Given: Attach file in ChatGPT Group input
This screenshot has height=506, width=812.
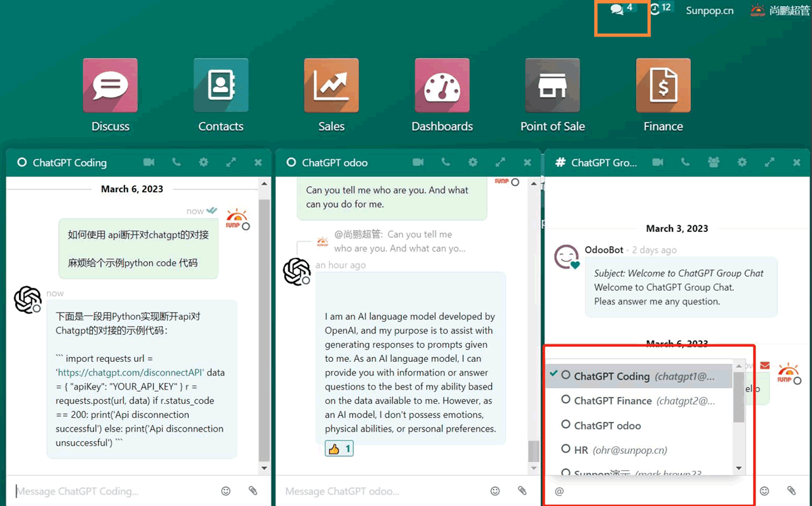Looking at the screenshot, I should tap(792, 491).
